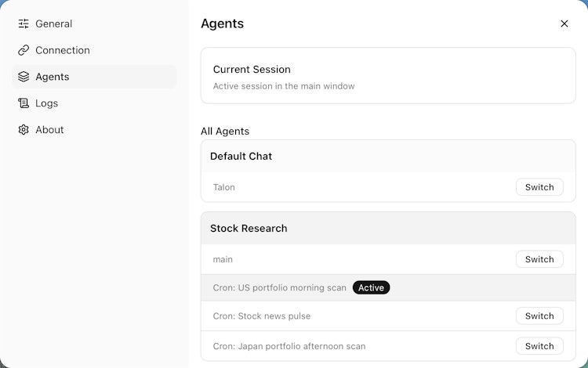Select the Logs menu item
This screenshot has width=588, height=368.
coord(46,103)
